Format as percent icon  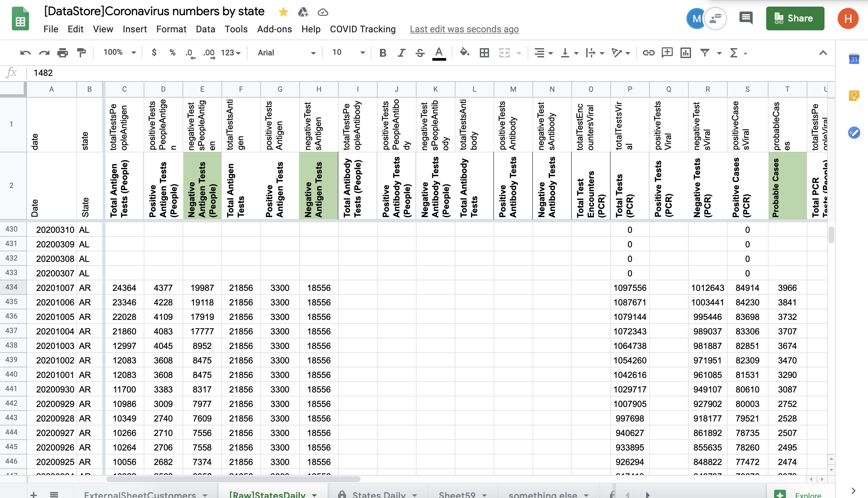(x=172, y=53)
